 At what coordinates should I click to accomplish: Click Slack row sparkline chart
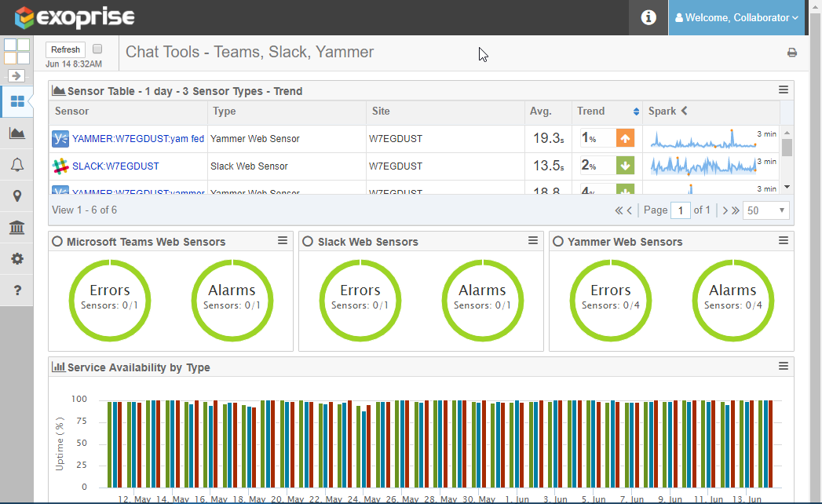tap(703, 166)
